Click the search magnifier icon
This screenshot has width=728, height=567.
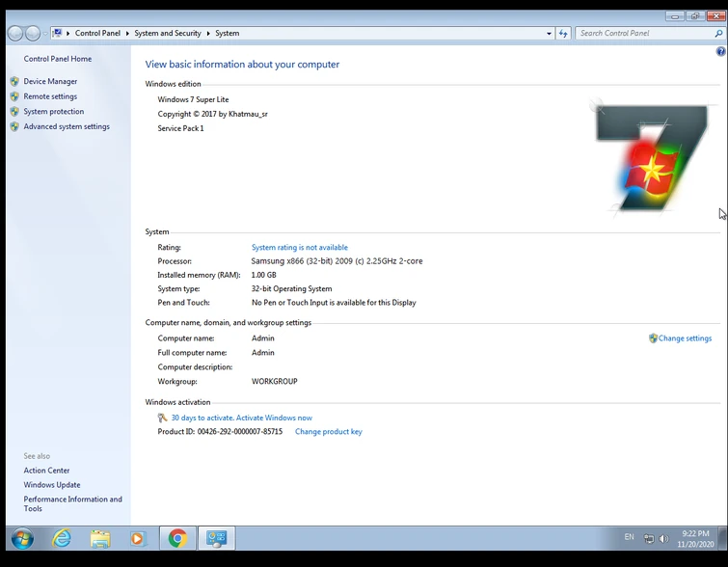click(718, 34)
